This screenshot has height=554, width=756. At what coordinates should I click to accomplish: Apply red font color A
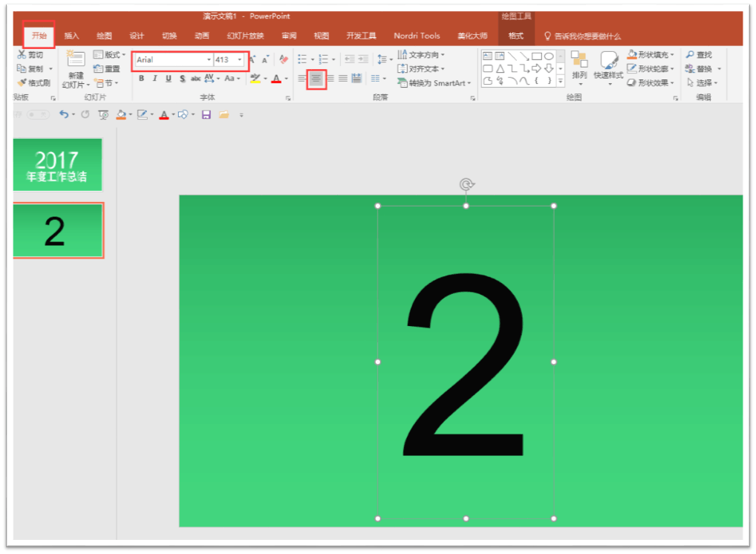(276, 79)
